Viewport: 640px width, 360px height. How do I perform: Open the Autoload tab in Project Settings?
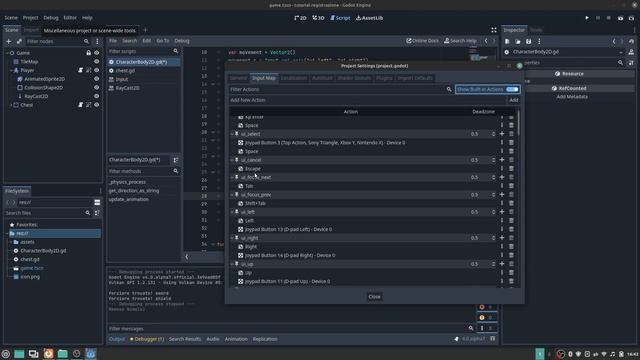coord(322,78)
